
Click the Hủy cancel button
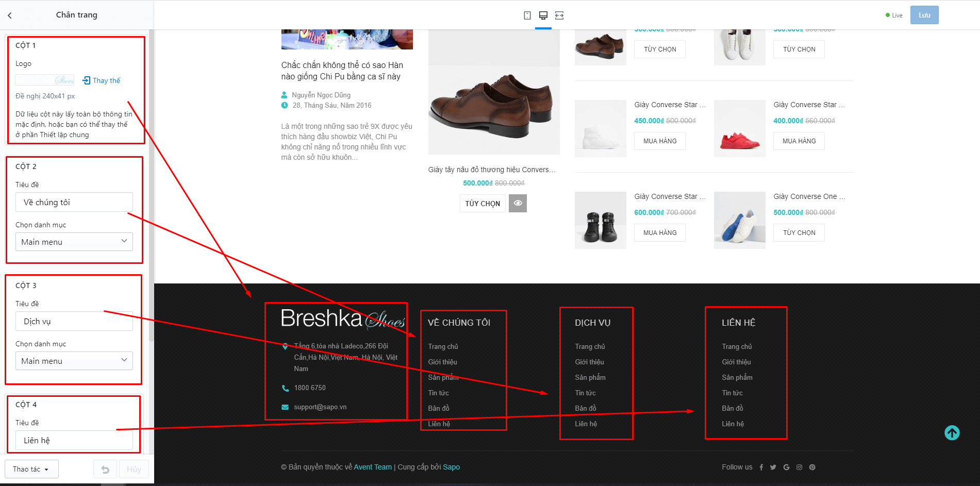pos(134,470)
